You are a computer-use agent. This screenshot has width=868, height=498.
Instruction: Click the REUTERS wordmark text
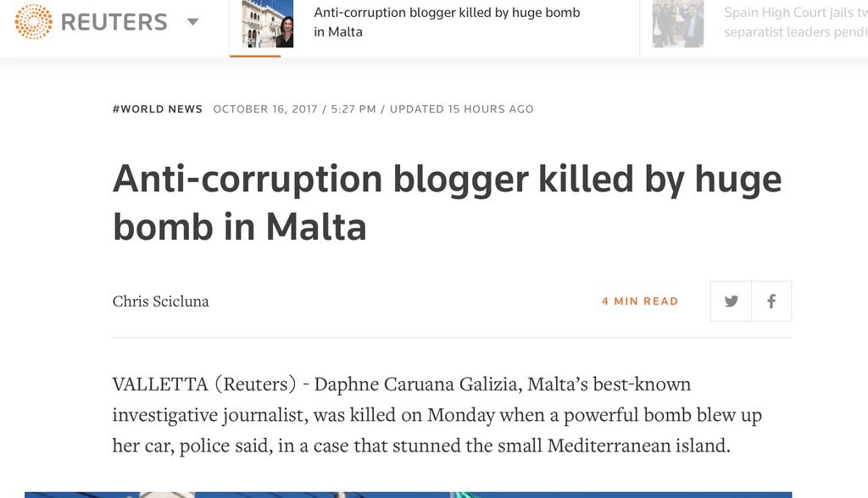pyautogui.click(x=114, y=22)
